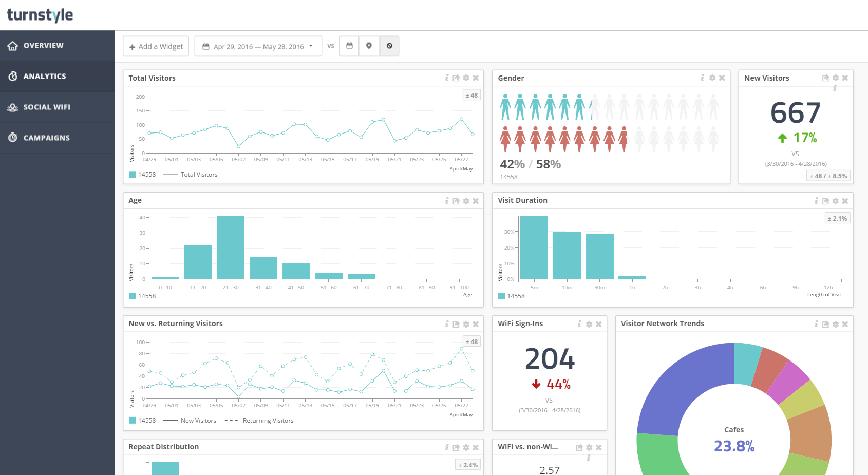Toggle Total Visitors legend swatch 14558
Viewport: 868px width, 475px height.
(133, 175)
